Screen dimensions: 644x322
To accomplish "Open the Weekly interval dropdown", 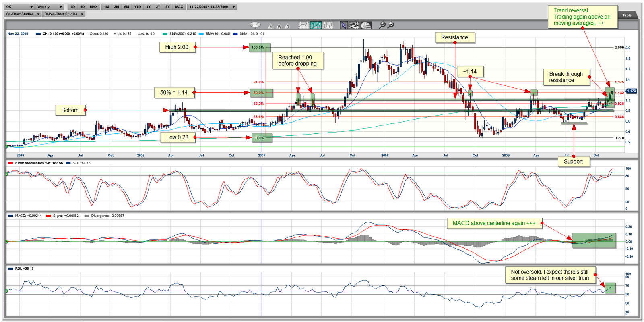I will click(50, 7).
